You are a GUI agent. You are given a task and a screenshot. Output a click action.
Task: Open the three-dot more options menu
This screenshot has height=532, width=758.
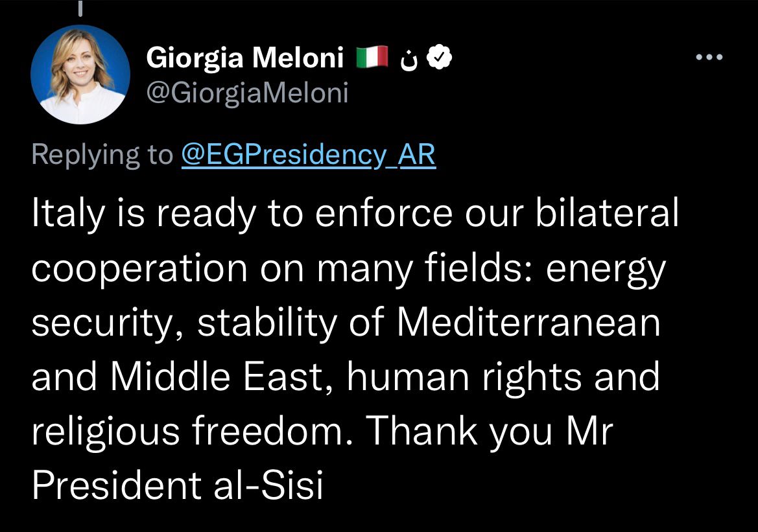(x=708, y=57)
